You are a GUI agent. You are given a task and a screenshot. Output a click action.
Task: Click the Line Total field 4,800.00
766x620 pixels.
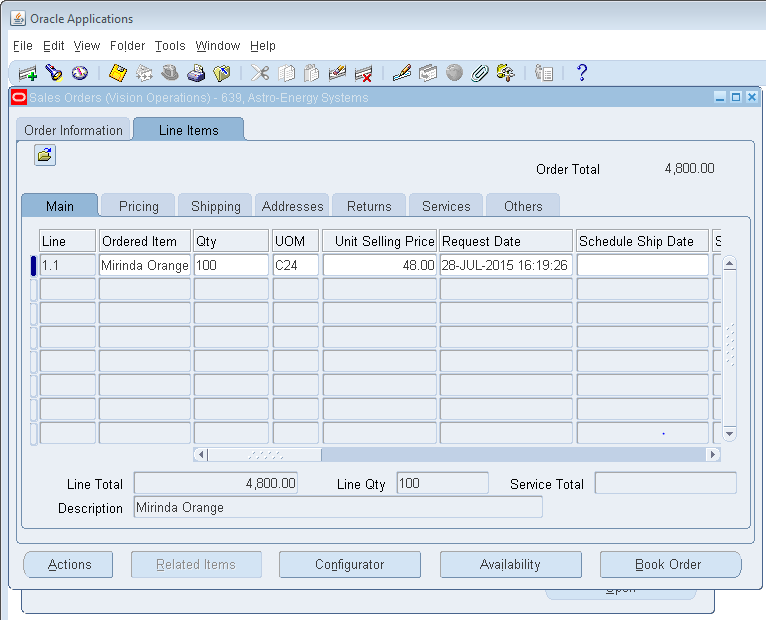click(x=216, y=483)
